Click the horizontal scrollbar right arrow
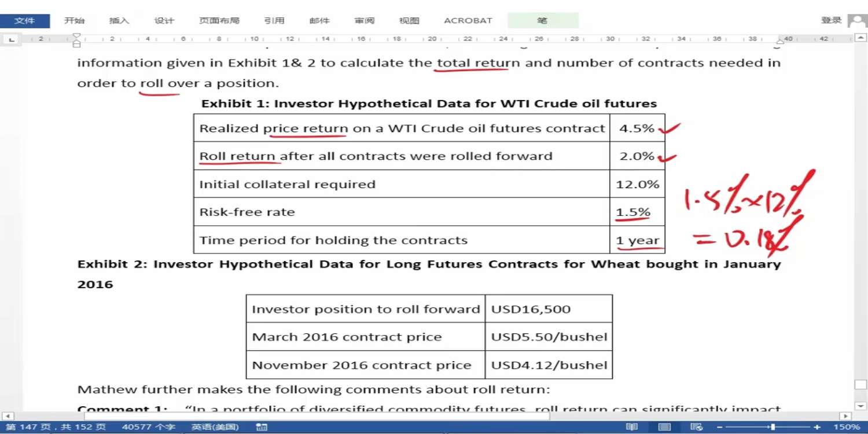The width and height of the screenshot is (868, 434). pos(846,416)
